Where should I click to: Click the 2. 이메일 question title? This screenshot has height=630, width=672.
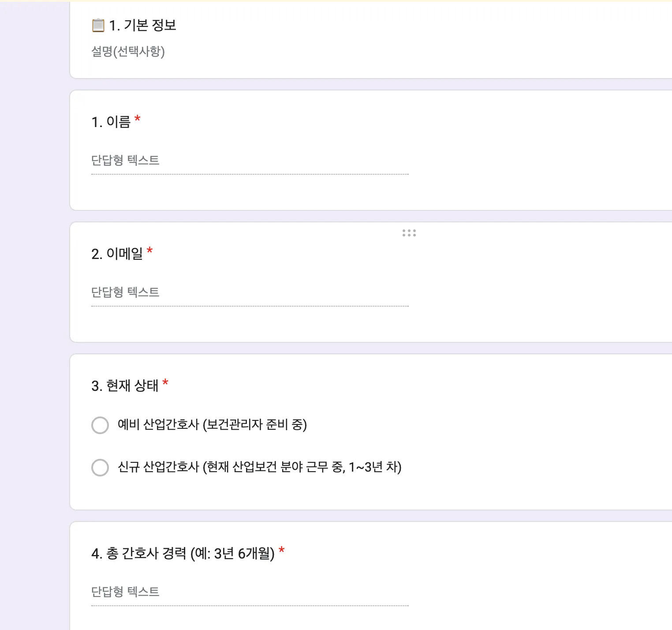pos(117,254)
